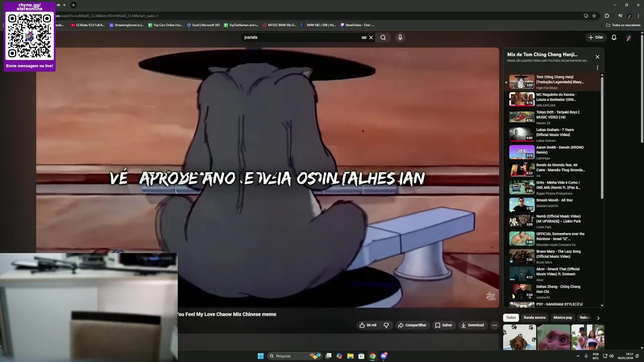Open the on-screen keyboard icon in search box
This screenshot has height=362, width=644.
coord(364,37)
